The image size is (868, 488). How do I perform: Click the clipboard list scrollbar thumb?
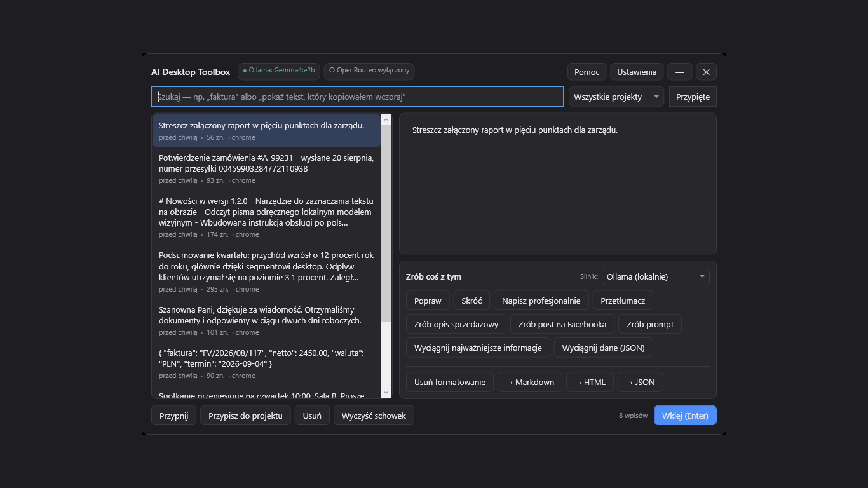point(386,224)
